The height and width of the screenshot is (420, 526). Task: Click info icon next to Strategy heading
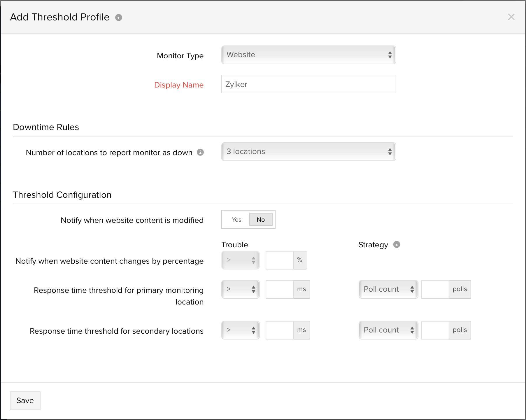(x=397, y=244)
